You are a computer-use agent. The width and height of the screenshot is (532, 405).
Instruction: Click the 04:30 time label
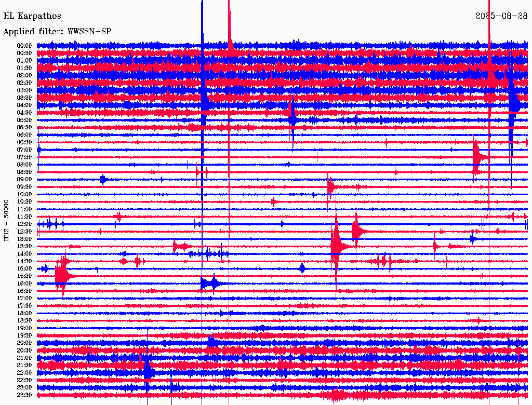click(24, 113)
